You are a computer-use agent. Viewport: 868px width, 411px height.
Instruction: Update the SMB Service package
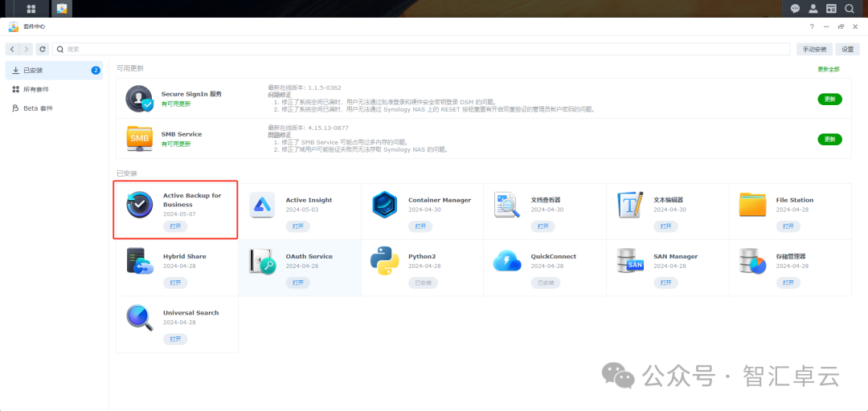pyautogui.click(x=829, y=140)
